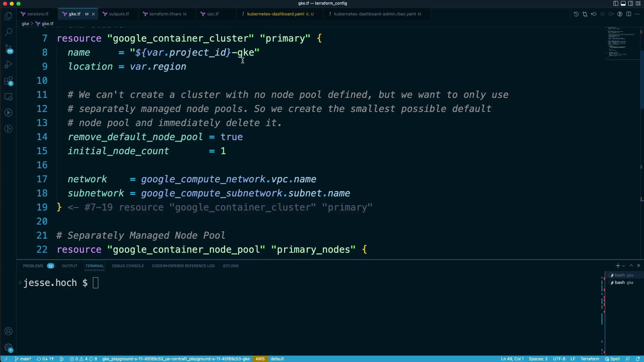Image resolution: width=644 pixels, height=362 pixels.
Task: Open the Search view
Action: pyautogui.click(x=8, y=32)
